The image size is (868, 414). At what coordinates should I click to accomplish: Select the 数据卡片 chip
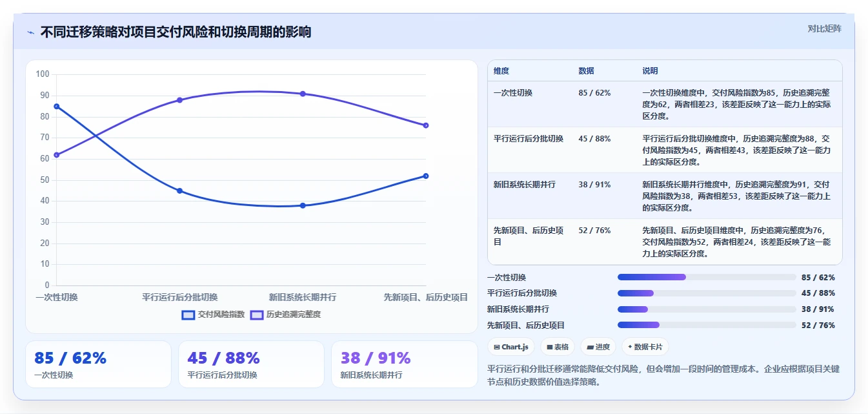pos(645,347)
